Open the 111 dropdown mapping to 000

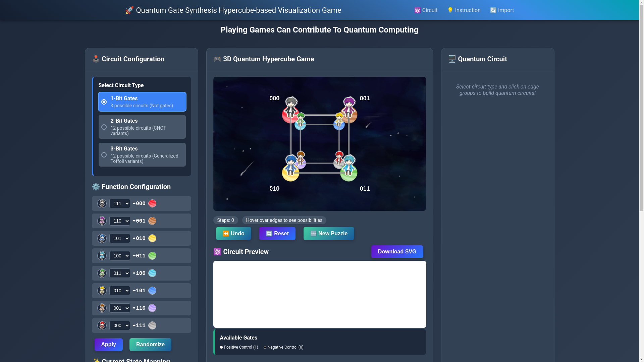click(120, 203)
